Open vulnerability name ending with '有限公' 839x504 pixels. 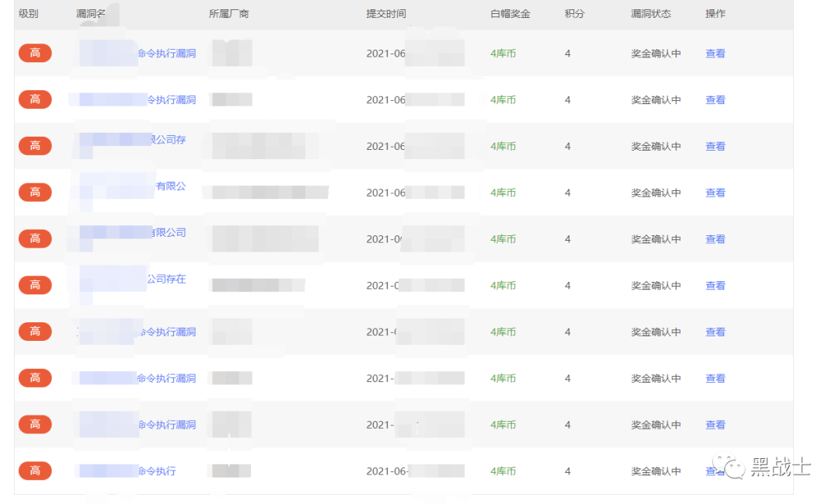(171, 186)
